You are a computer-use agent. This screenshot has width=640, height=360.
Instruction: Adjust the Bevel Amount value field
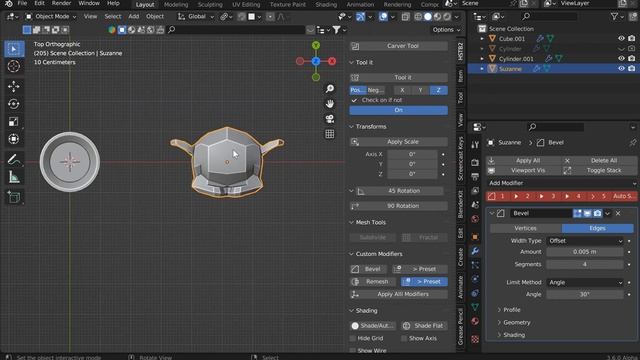pyautogui.click(x=585, y=252)
